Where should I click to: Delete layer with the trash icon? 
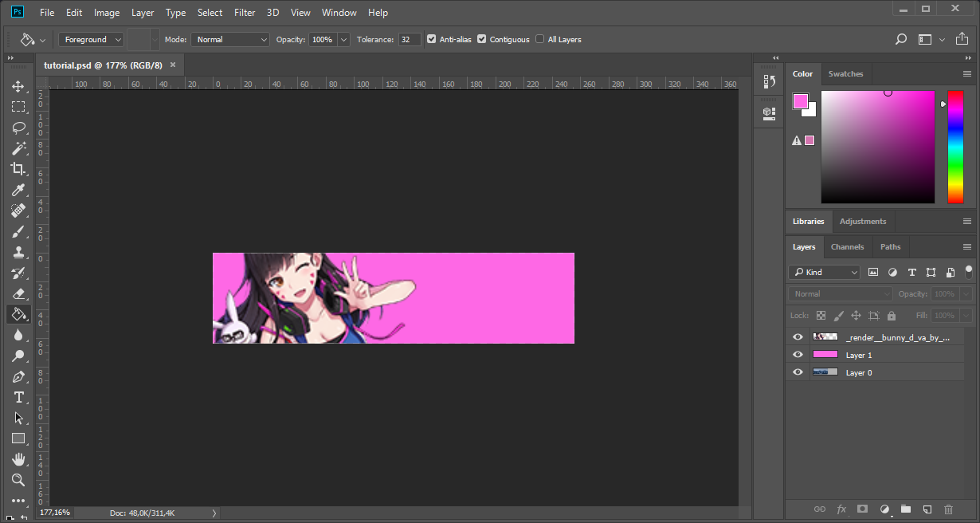tap(948, 509)
